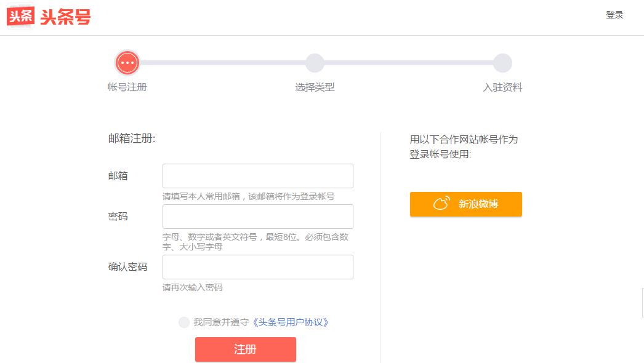Click the 帐号注册 step label
The image size is (644, 363).
pos(127,87)
